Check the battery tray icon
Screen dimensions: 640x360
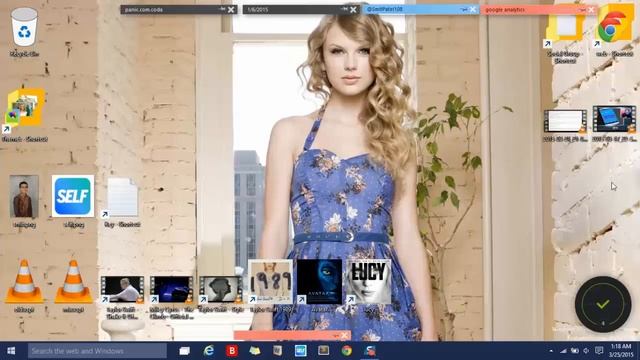(x=575, y=351)
